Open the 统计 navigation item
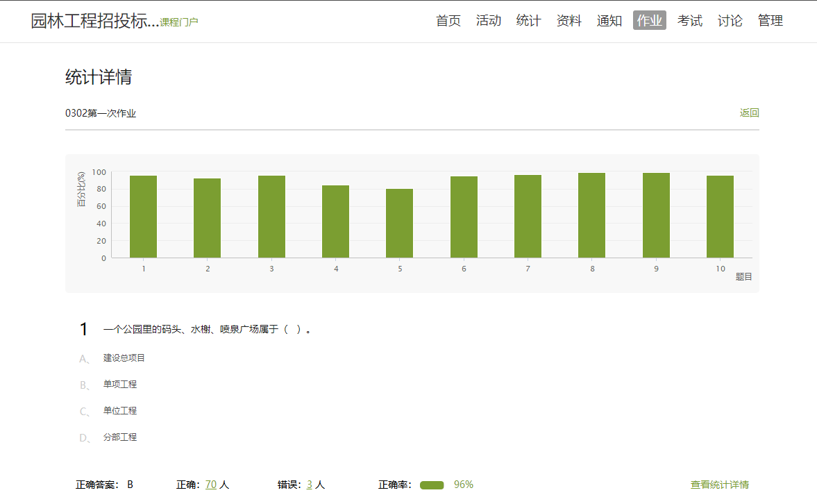The image size is (817, 504). tap(528, 21)
